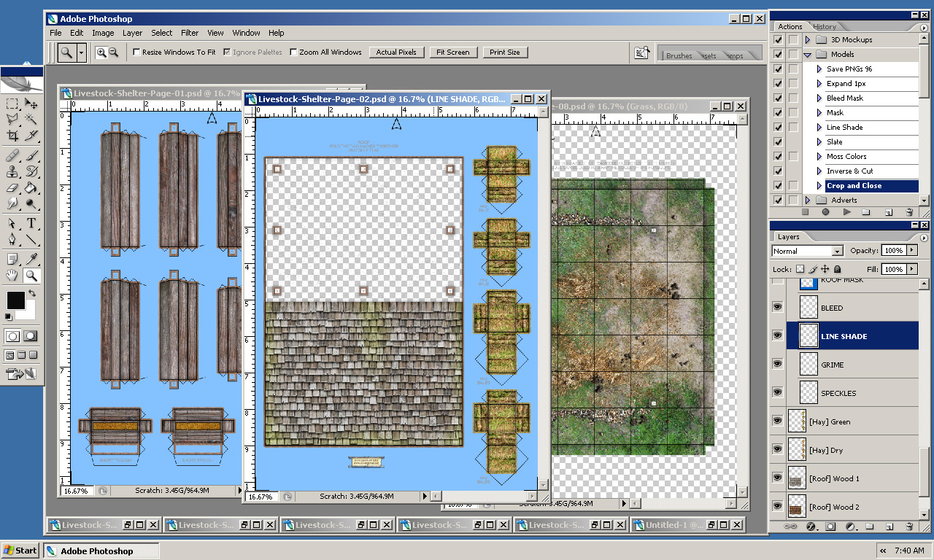Click Add layer style icon in Layers panel
Viewport: 934px width, 560px height.
[x=810, y=526]
